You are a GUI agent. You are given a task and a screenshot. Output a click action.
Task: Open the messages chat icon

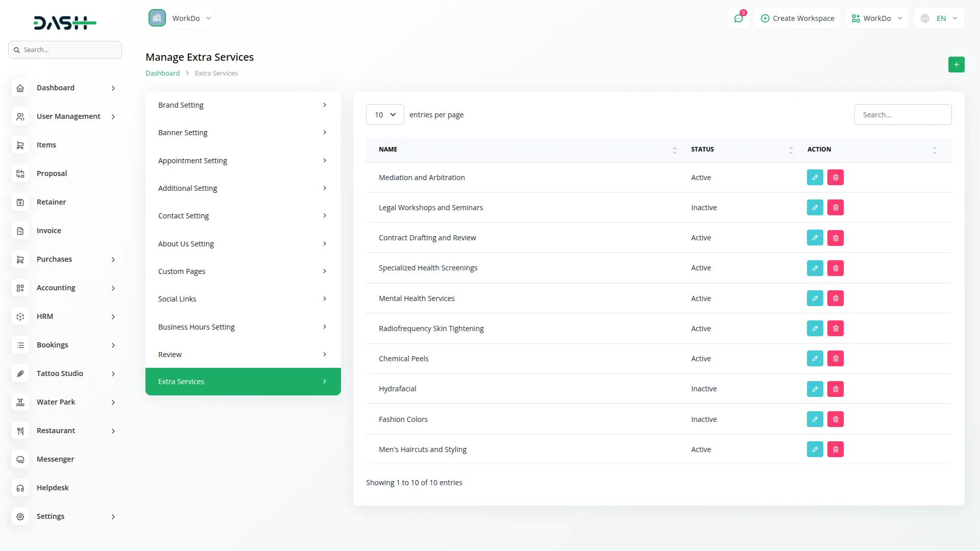(x=738, y=18)
